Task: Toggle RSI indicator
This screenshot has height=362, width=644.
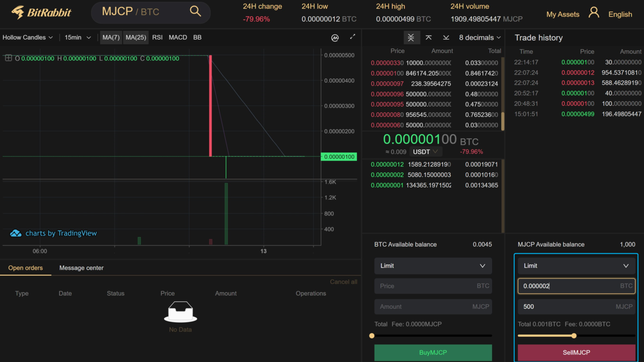Action: click(x=157, y=38)
